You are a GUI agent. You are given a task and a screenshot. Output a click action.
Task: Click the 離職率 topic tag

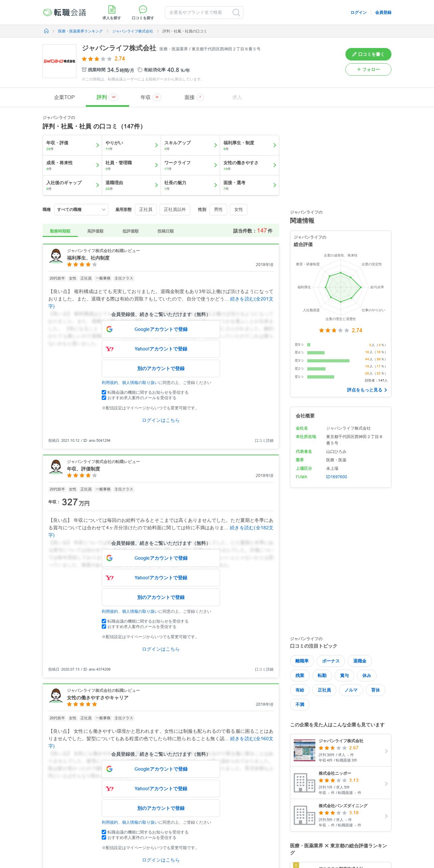pyautogui.click(x=302, y=661)
